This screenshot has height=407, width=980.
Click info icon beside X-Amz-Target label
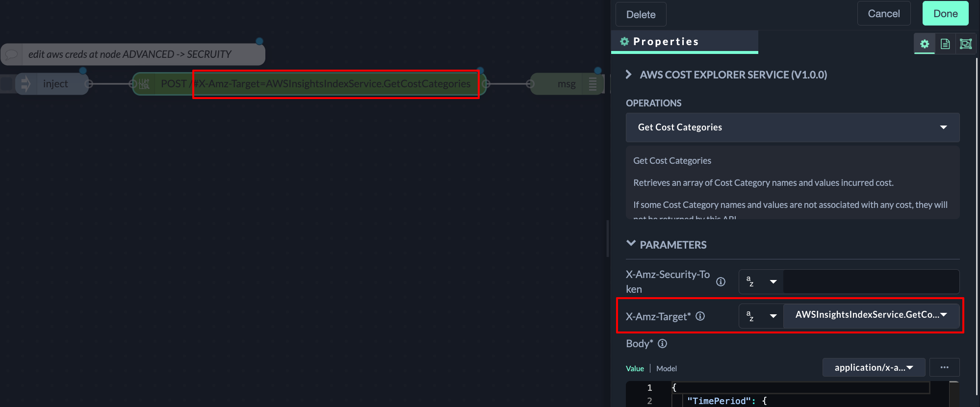[x=700, y=316]
